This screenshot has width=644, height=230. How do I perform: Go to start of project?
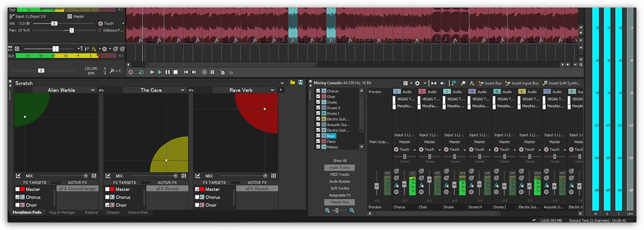[x=186, y=72]
